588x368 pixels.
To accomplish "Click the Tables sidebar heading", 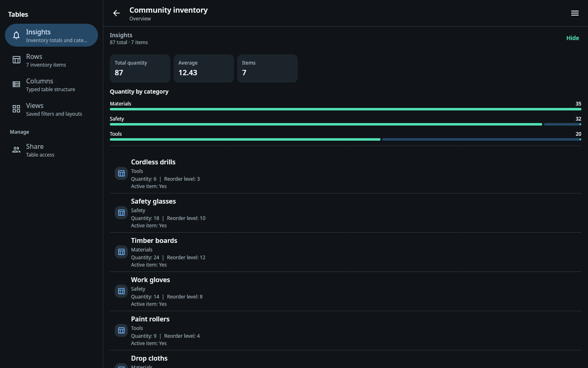I will point(18,14).
